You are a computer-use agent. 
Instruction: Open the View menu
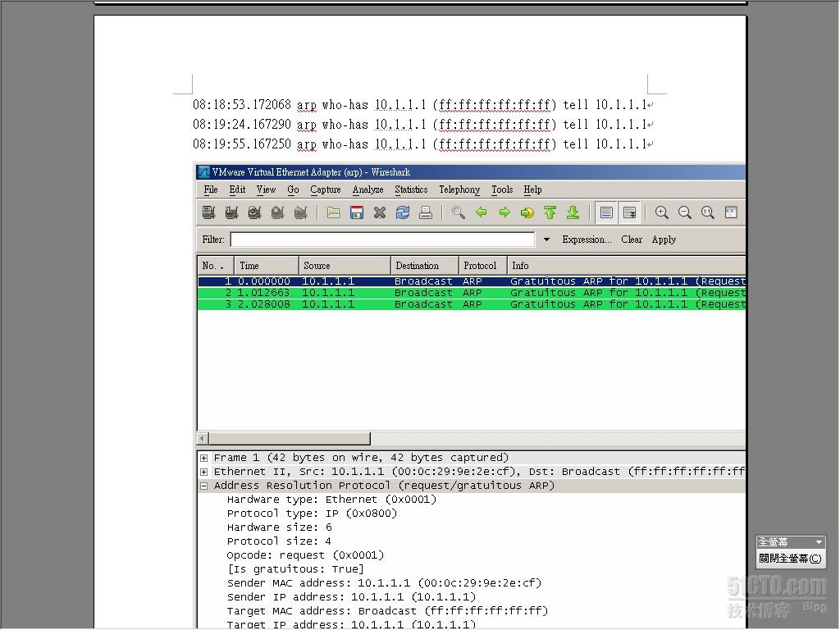coord(267,189)
